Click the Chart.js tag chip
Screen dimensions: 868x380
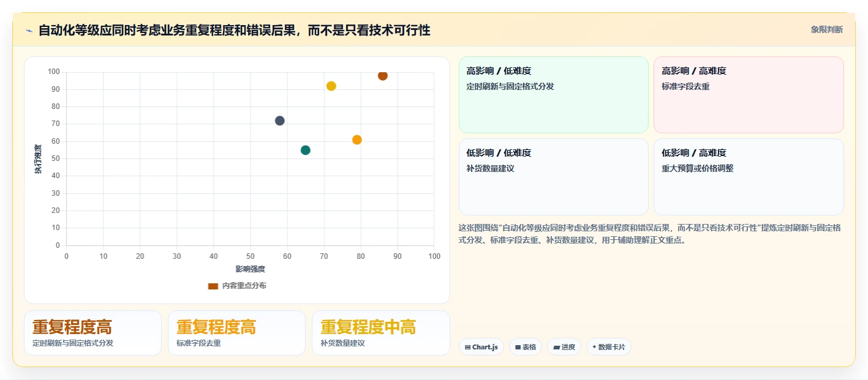point(481,347)
